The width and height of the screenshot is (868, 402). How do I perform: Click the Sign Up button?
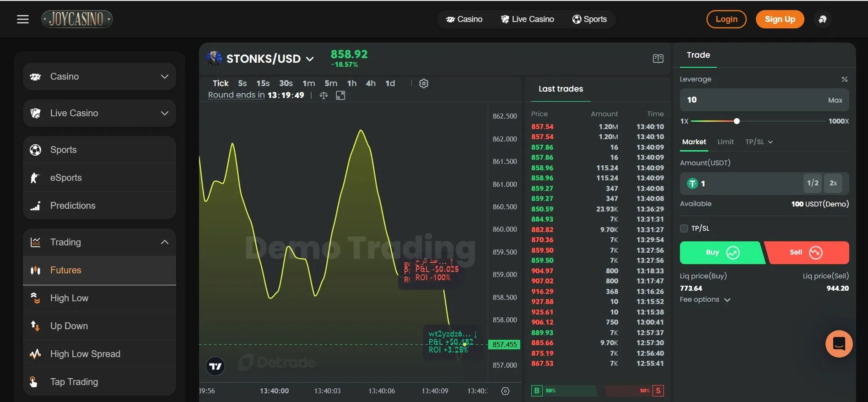(x=780, y=19)
